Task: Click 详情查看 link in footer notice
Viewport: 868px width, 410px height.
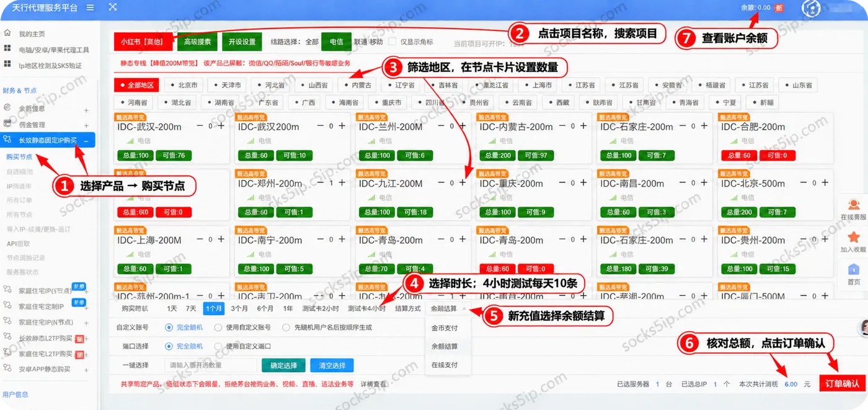Action: tap(374, 385)
